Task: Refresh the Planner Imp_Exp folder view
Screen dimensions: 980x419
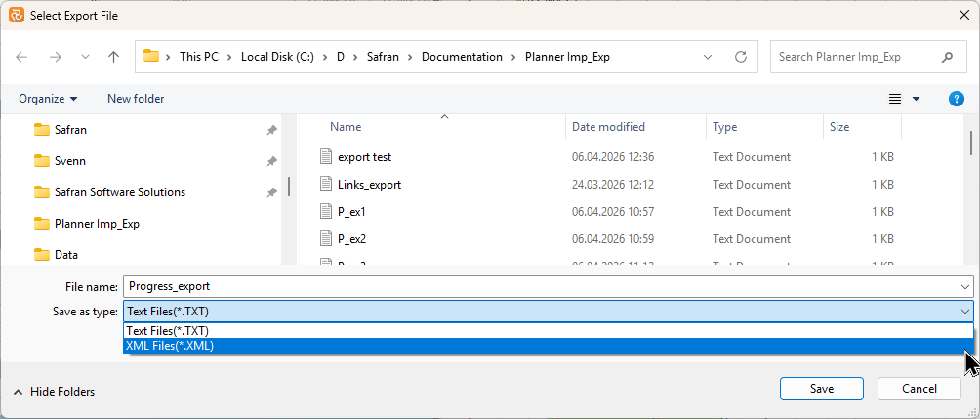Action: pyautogui.click(x=741, y=57)
